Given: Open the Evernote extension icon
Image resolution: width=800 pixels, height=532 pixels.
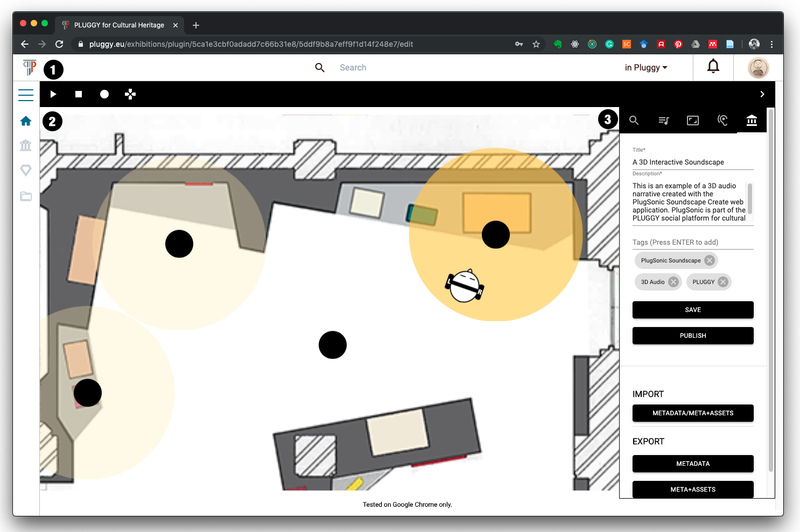Looking at the screenshot, I should [x=558, y=44].
